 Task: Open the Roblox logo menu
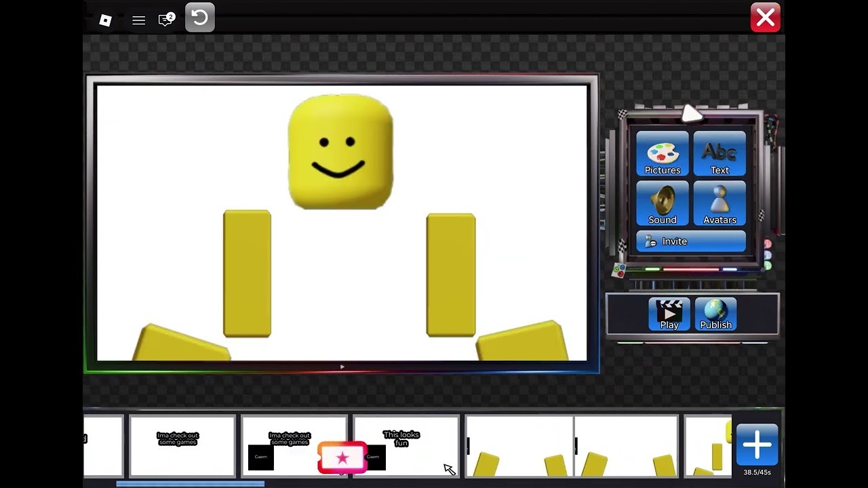tap(105, 20)
